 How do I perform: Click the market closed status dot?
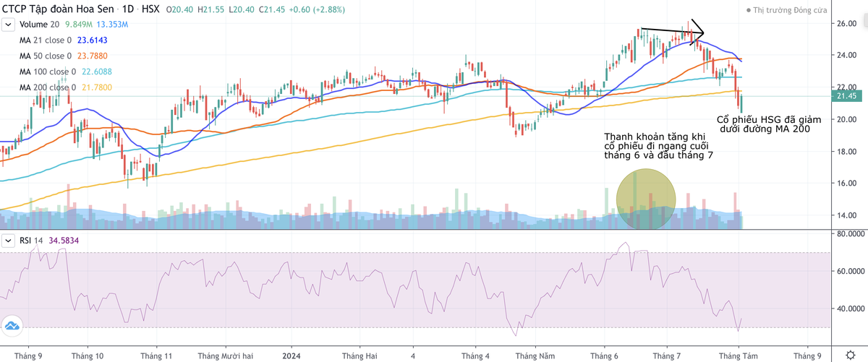point(748,11)
